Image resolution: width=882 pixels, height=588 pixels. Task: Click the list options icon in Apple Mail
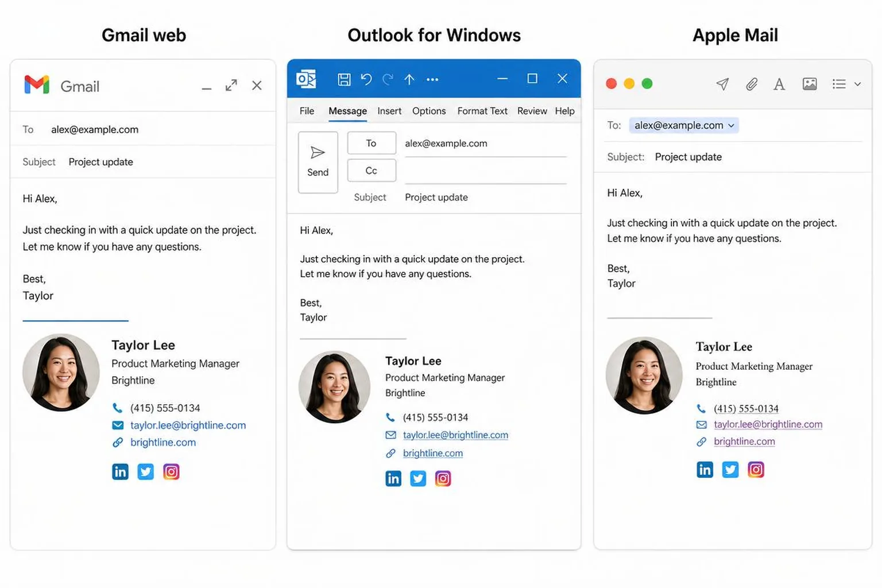839,84
